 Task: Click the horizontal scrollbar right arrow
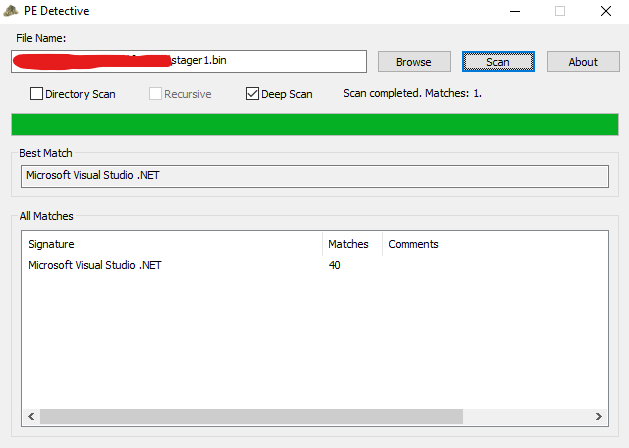point(599,416)
